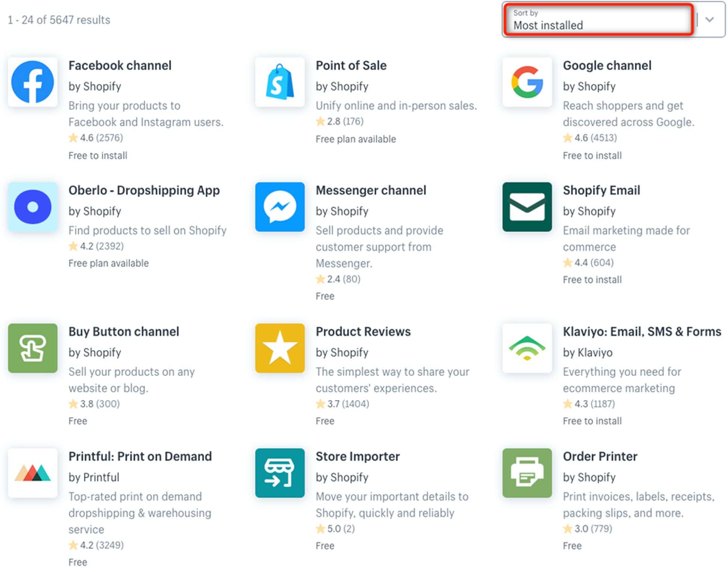Open the Klaviyo: Email, SMS & Forms listing

(x=641, y=331)
